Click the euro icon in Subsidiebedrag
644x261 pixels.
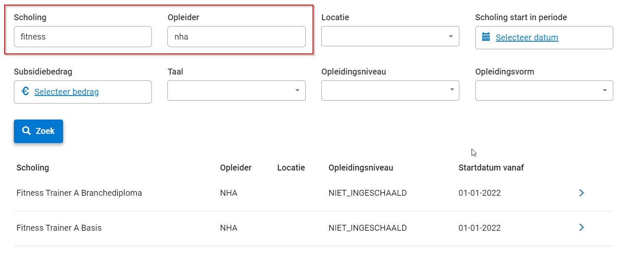25,91
